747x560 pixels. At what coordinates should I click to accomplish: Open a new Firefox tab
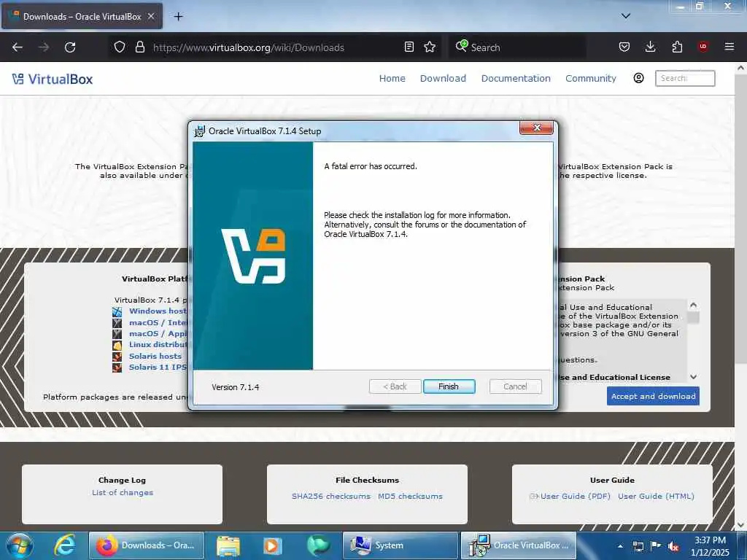pyautogui.click(x=178, y=17)
